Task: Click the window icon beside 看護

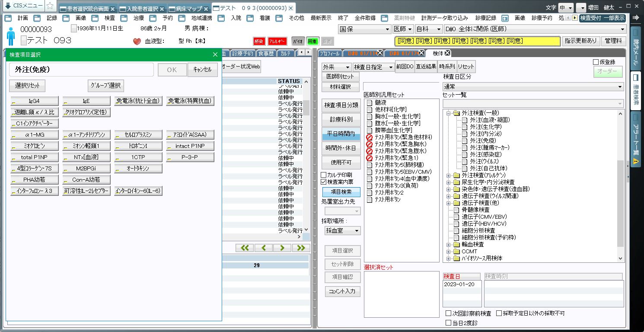Action: 250,18
